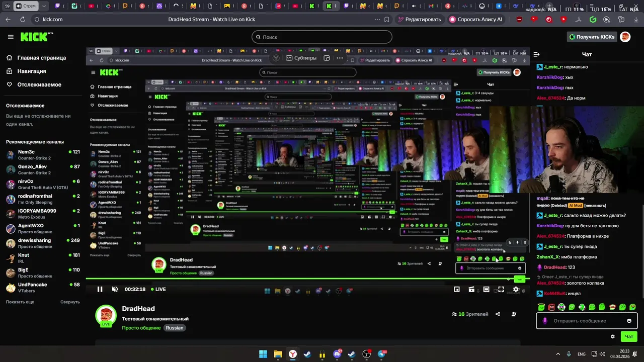Open UndPancake recommended channel
This screenshot has height=362, width=644.
[x=43, y=287]
